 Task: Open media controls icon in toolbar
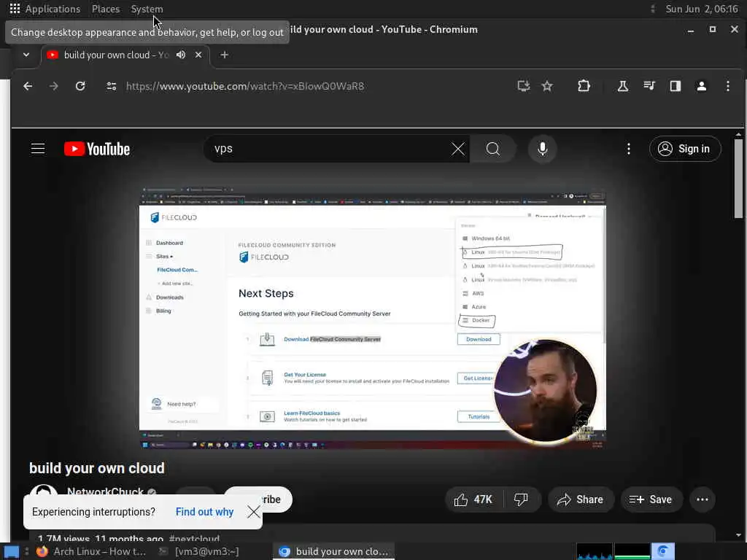tap(649, 86)
